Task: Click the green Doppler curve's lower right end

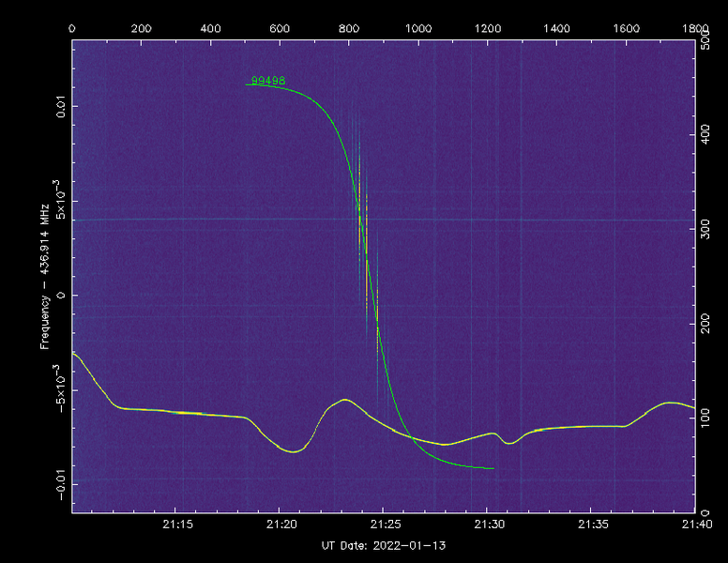Action: click(x=493, y=468)
